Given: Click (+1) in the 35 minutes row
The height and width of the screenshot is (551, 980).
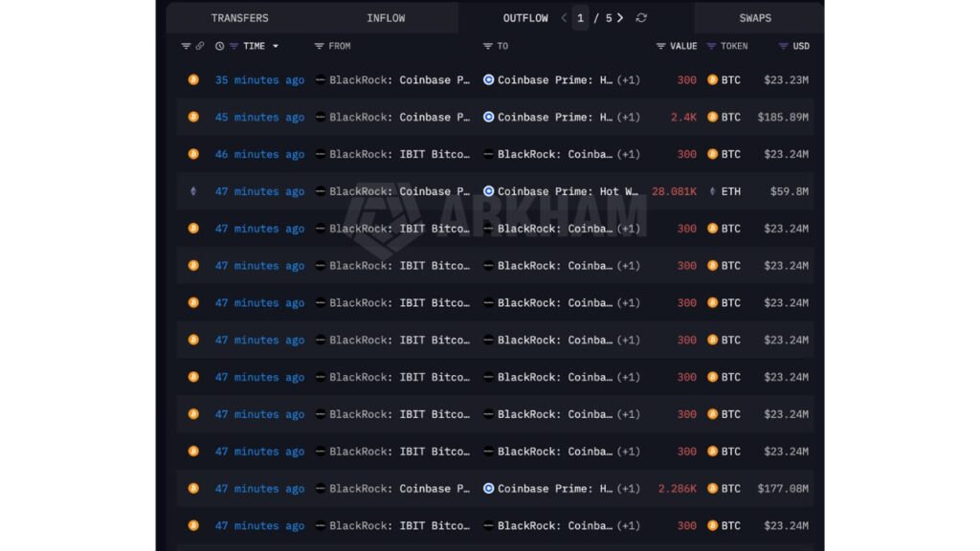Looking at the screenshot, I should pos(629,80).
